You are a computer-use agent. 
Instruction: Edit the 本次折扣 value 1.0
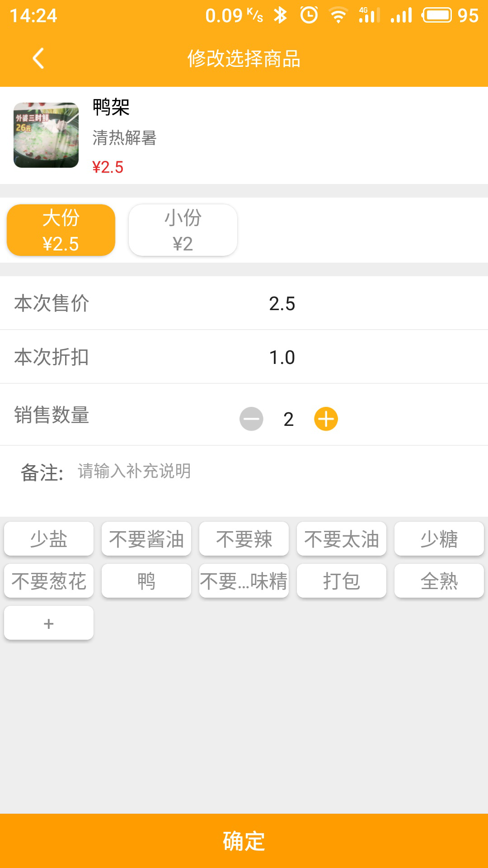[282, 357]
